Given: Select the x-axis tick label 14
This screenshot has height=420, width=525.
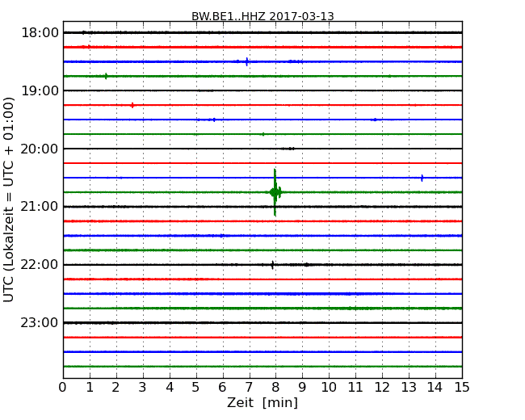Looking at the screenshot, I should pyautogui.click(x=435, y=387).
